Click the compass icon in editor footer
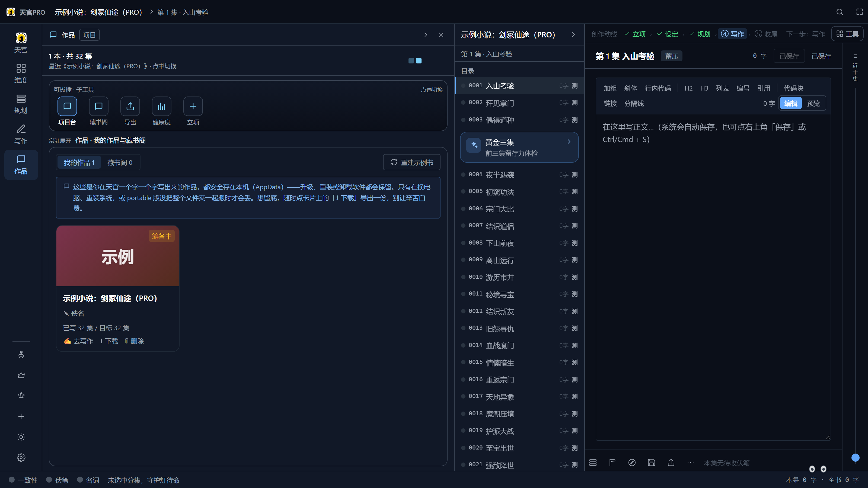 [632, 463]
